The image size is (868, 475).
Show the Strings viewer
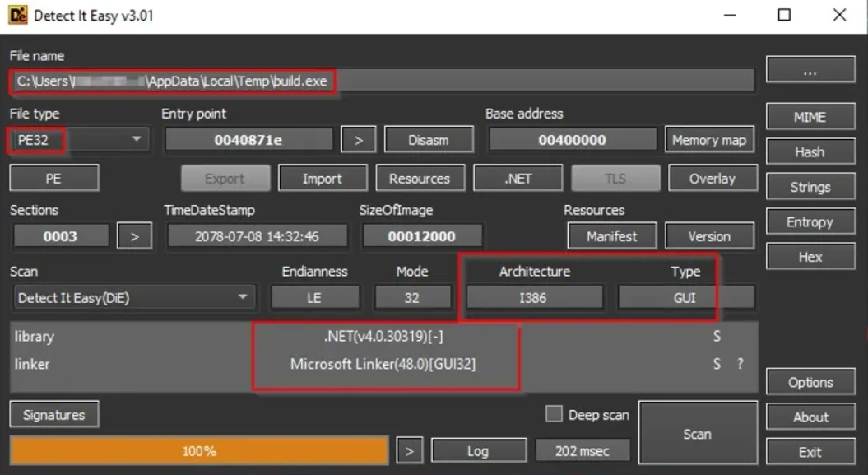(809, 187)
